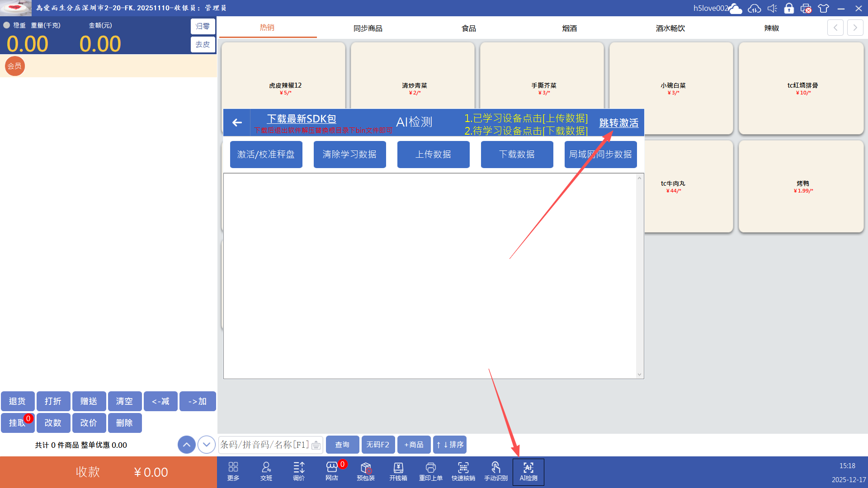Switch to the 烟酒 category tab
This screenshot has width=868, height=488.
[x=569, y=28]
